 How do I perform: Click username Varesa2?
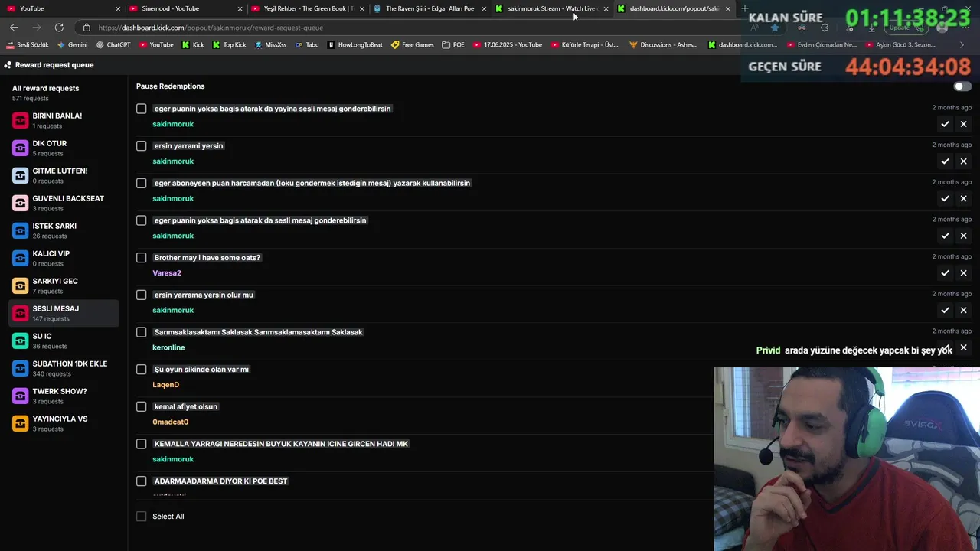tap(167, 273)
